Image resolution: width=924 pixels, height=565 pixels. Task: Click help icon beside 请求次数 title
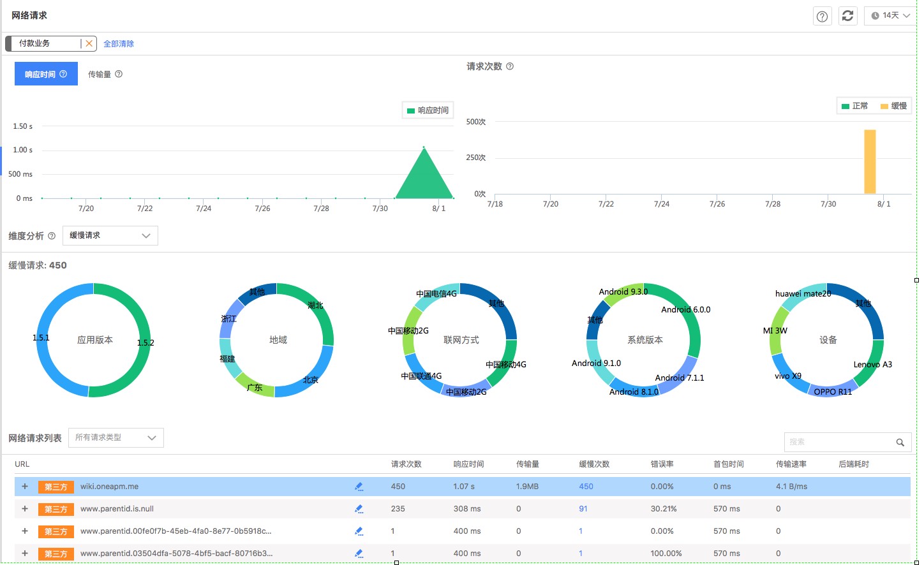point(510,66)
